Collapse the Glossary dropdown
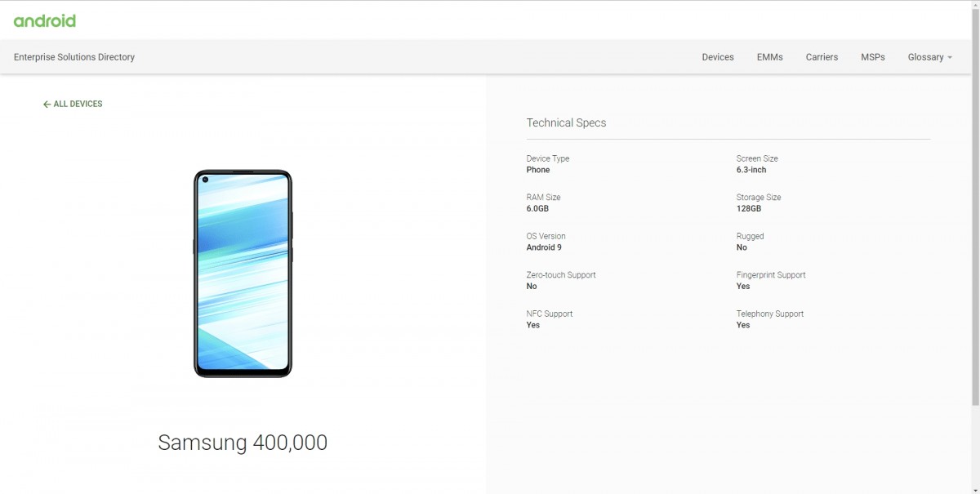980x494 pixels. pyautogui.click(x=929, y=57)
